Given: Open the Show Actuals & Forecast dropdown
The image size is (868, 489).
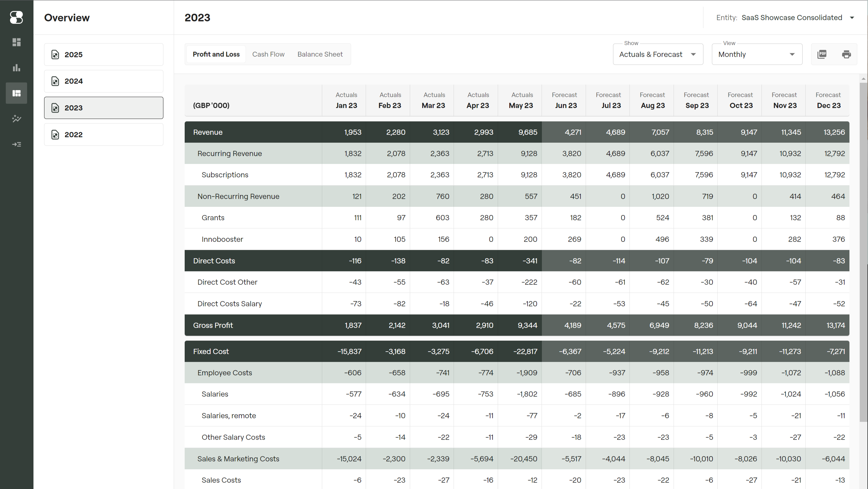Looking at the screenshot, I should tap(657, 54).
